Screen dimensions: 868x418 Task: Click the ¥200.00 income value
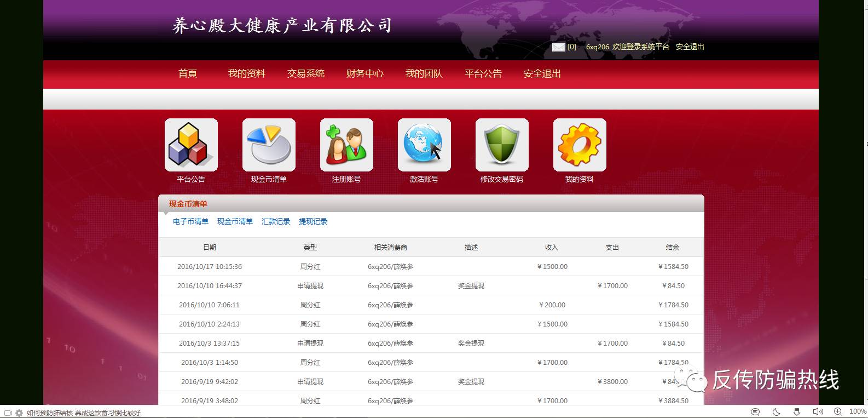552,305
